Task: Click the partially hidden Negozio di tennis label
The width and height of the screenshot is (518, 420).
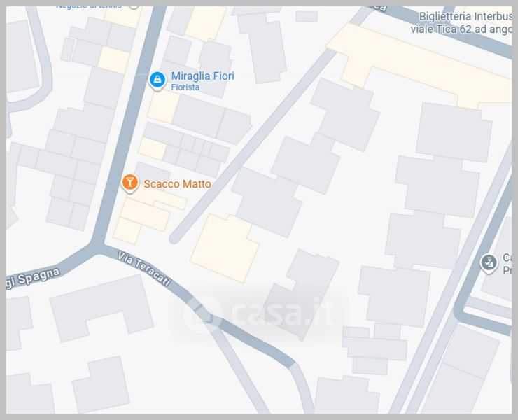Action: click(89, 7)
